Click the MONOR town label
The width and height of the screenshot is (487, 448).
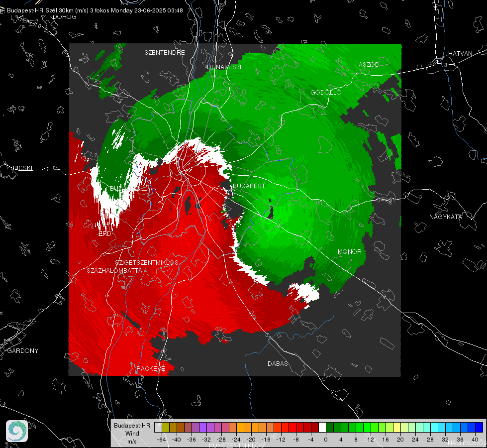pos(349,251)
